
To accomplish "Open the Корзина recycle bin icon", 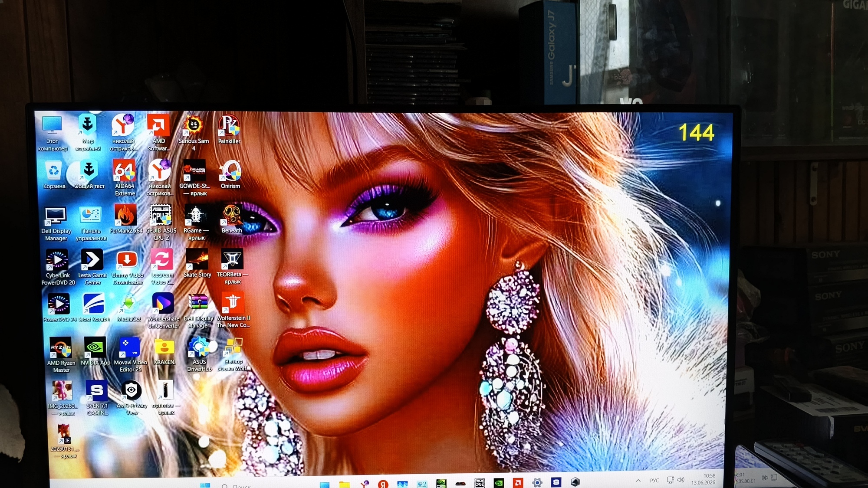I will pos(54,175).
